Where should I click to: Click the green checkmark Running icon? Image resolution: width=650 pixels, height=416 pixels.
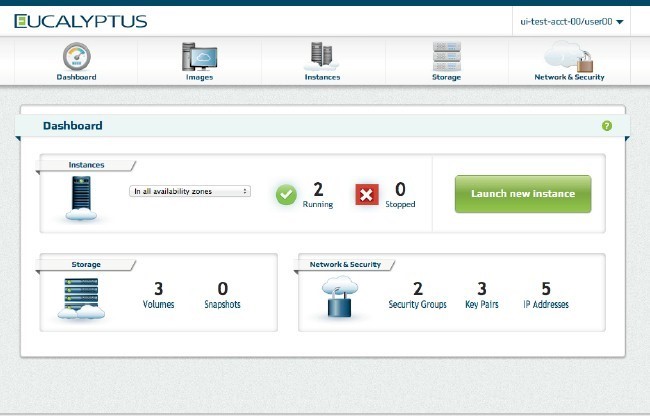pos(286,194)
